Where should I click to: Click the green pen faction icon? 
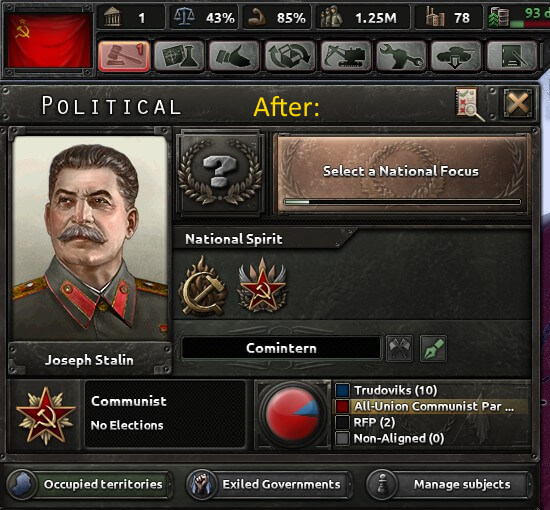(434, 348)
